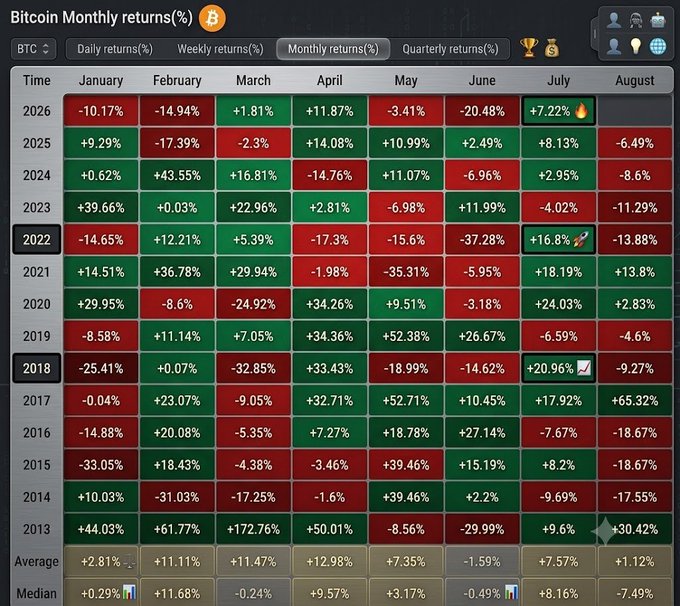
Task: Click the bar chart icon in Median June cell
Action: click(511, 592)
